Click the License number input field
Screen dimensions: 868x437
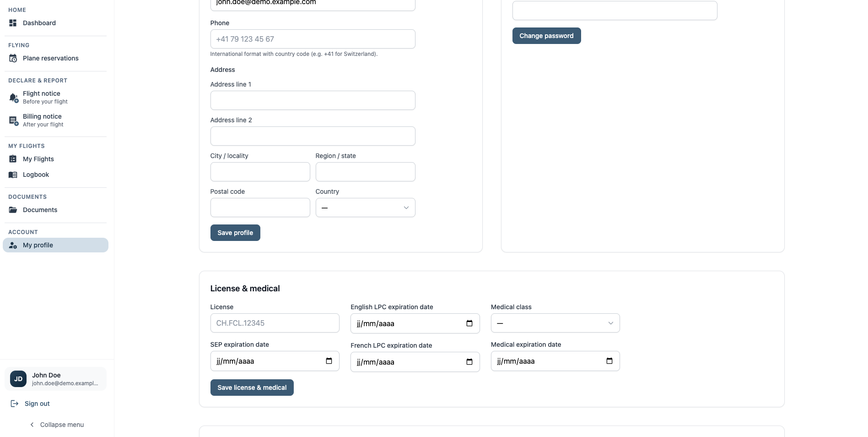pyautogui.click(x=275, y=323)
